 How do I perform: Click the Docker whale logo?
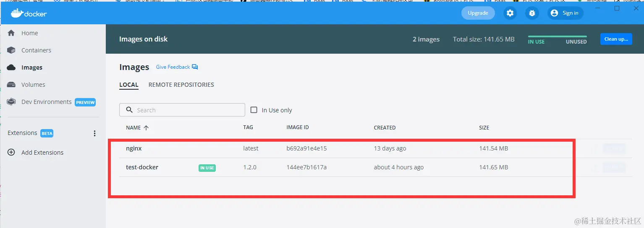[29, 13]
